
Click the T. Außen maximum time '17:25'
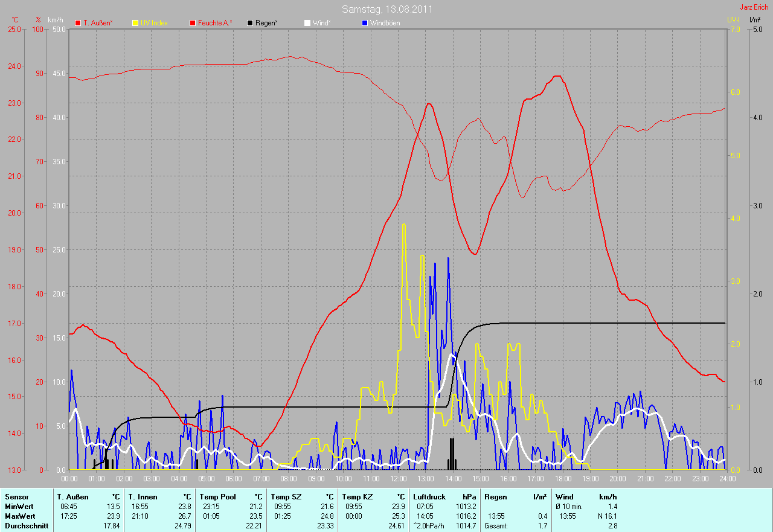tap(68, 516)
